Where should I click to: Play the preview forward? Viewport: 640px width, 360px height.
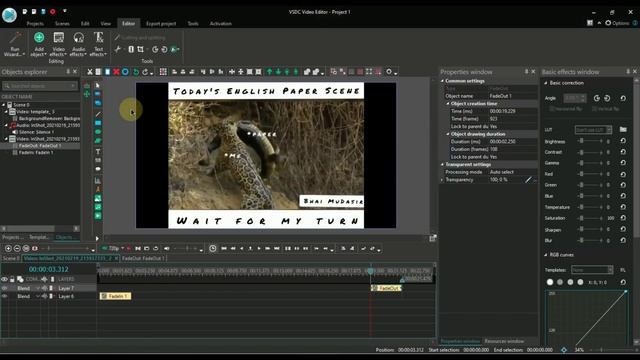click(x=259, y=248)
